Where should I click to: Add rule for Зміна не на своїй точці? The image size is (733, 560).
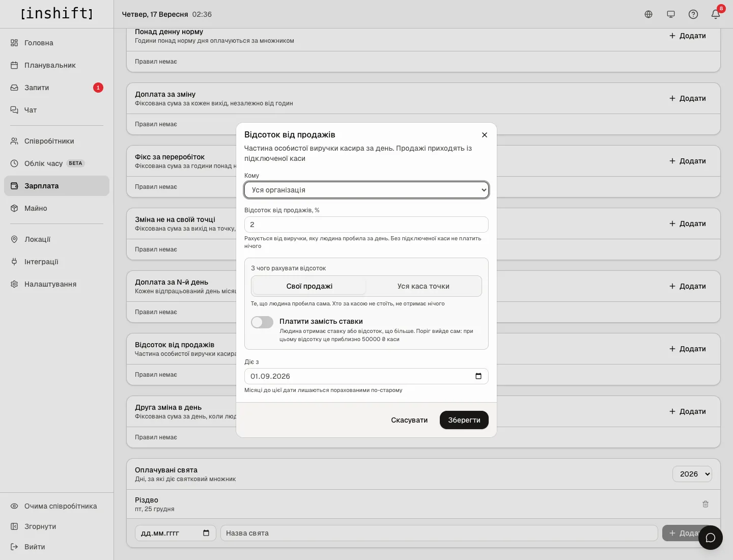[687, 223]
